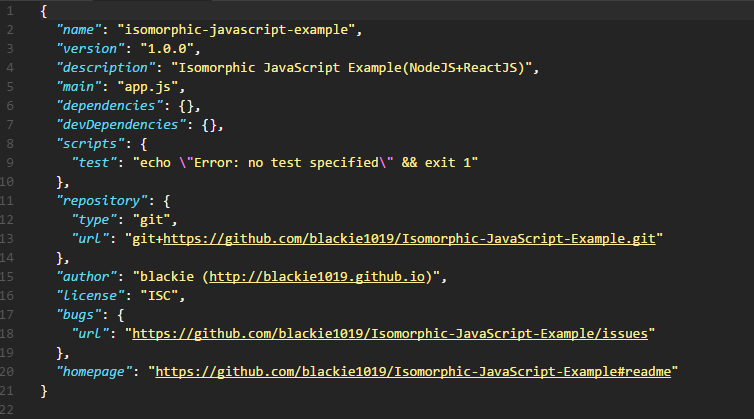The width and height of the screenshot is (754, 419).
Task: Click the "repository" key
Action: pos(101,201)
